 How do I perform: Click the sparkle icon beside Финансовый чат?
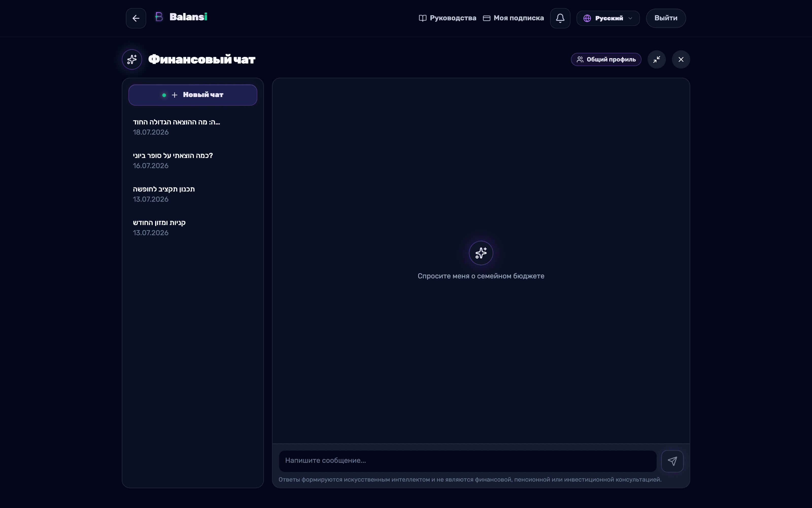[x=132, y=59]
